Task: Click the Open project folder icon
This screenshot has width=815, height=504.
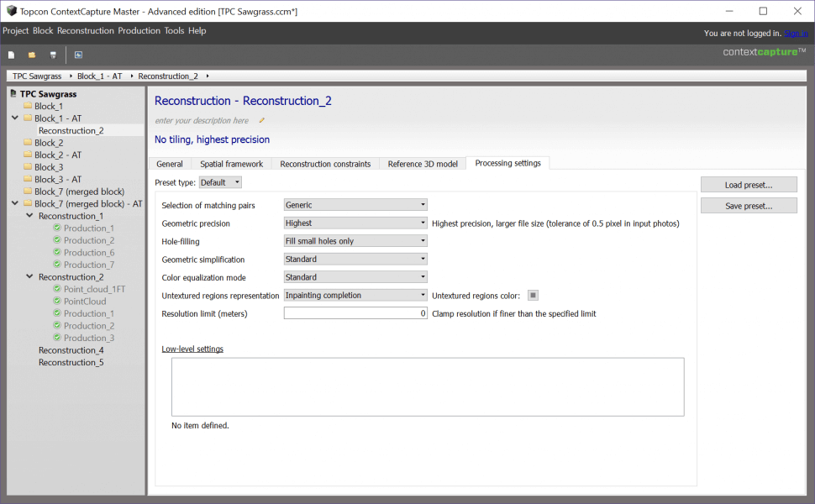Action: (x=32, y=55)
